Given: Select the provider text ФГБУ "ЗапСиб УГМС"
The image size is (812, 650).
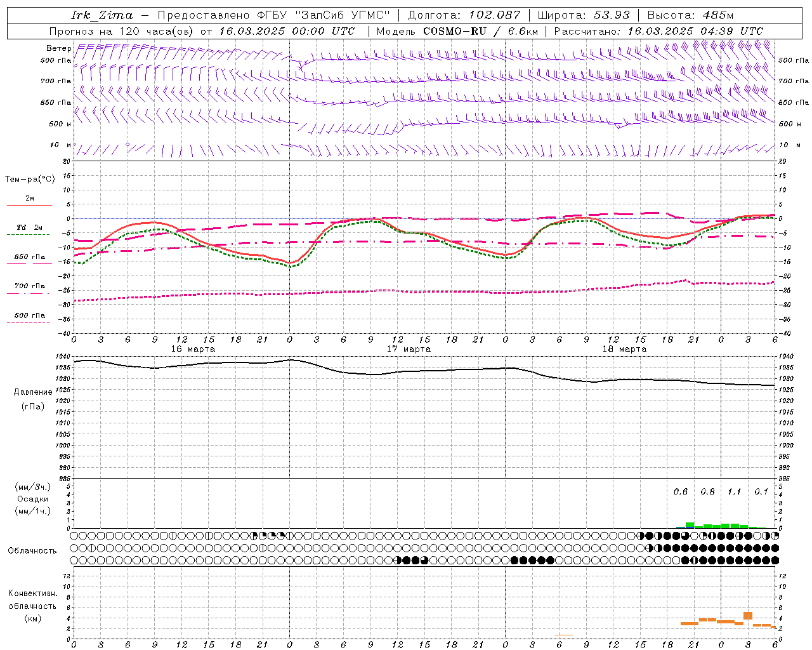Looking at the screenshot, I should coord(324,15).
